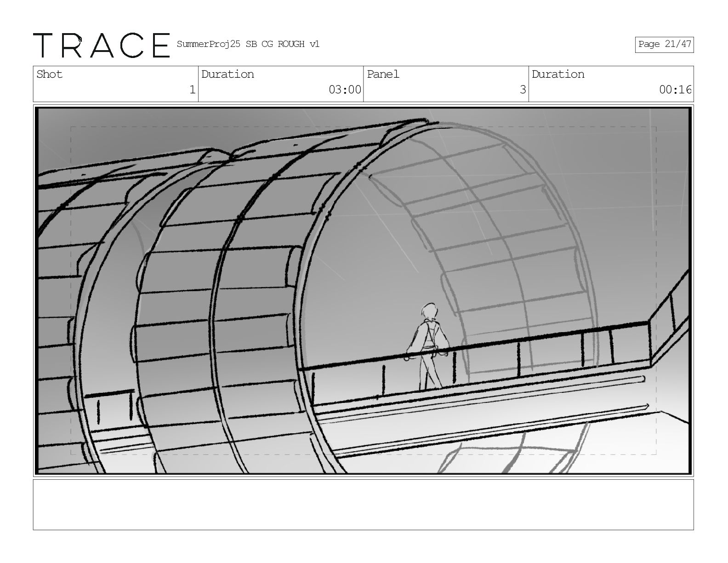Click the panel duration value '00:16'

point(675,90)
